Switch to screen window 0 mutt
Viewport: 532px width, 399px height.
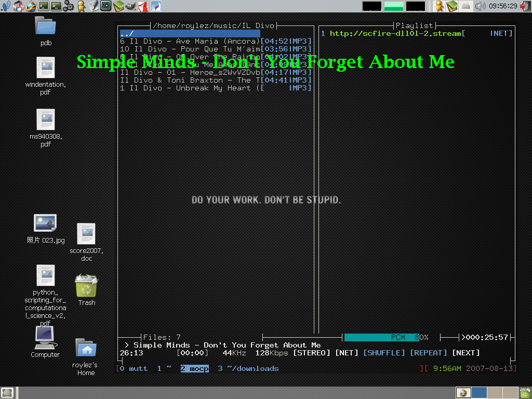point(134,368)
